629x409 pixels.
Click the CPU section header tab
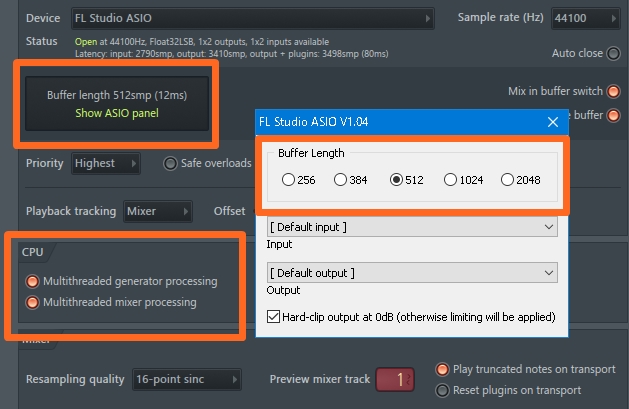coord(32,252)
